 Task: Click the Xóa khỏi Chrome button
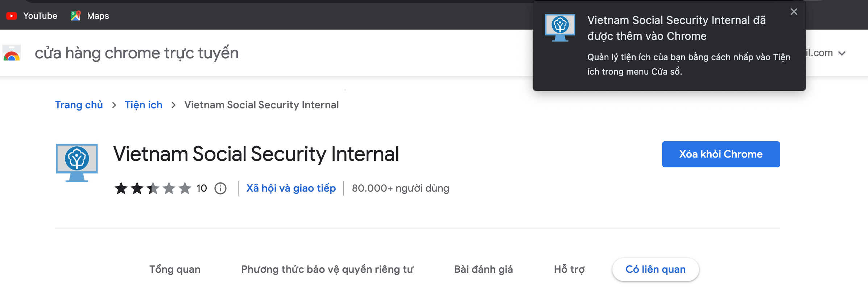click(x=720, y=154)
